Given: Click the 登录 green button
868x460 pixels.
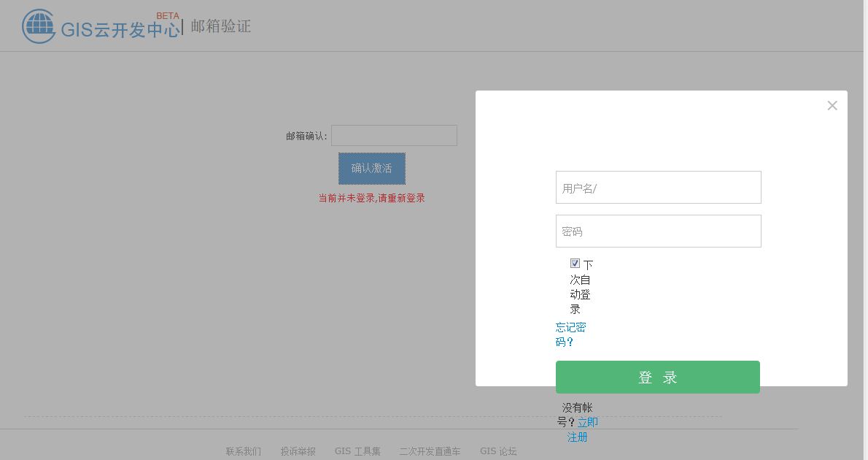Looking at the screenshot, I should coord(657,377).
